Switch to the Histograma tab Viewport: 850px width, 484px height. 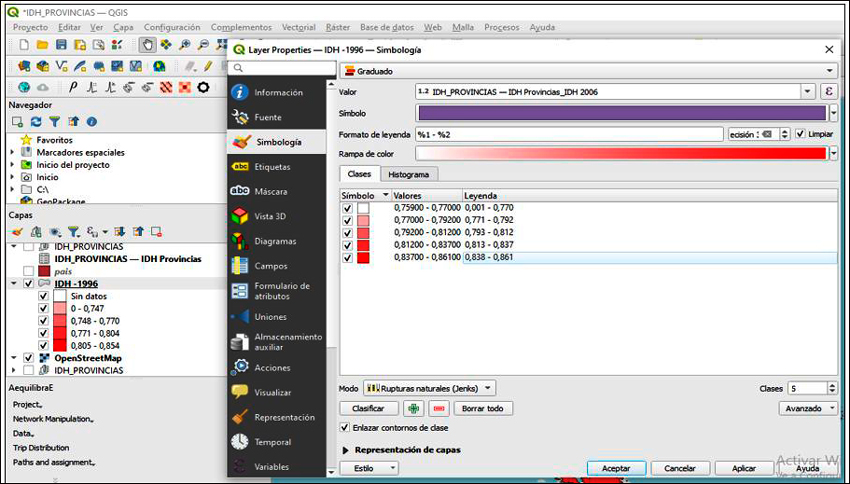pyautogui.click(x=408, y=174)
